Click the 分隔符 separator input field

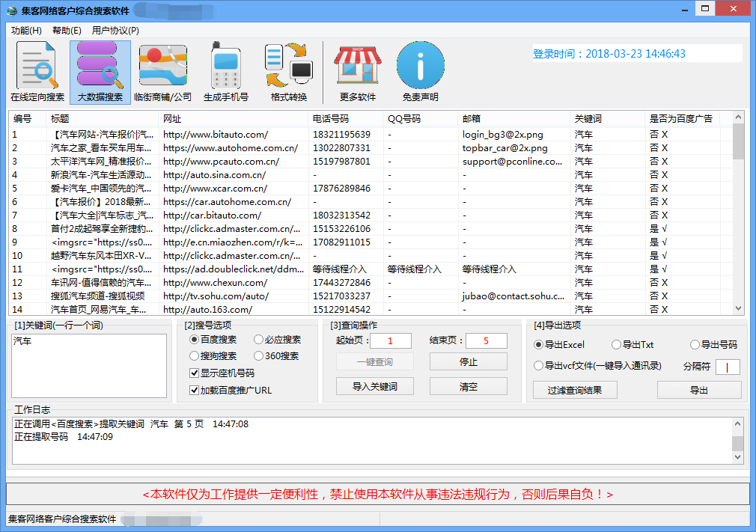tap(728, 367)
